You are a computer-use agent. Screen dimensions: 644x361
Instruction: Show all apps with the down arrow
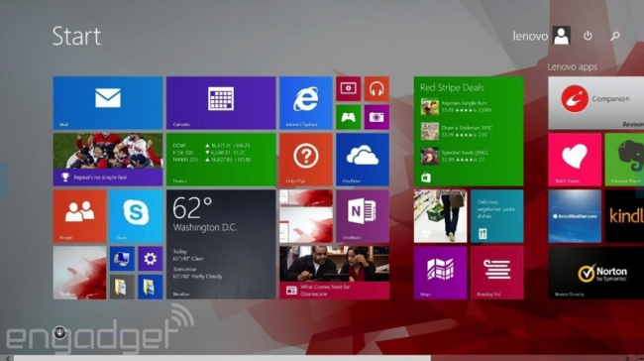click(x=59, y=332)
